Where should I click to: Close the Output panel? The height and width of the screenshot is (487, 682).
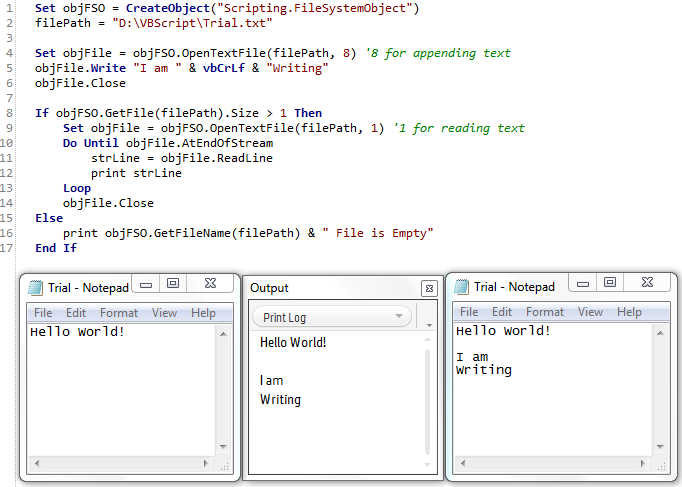coord(429,288)
